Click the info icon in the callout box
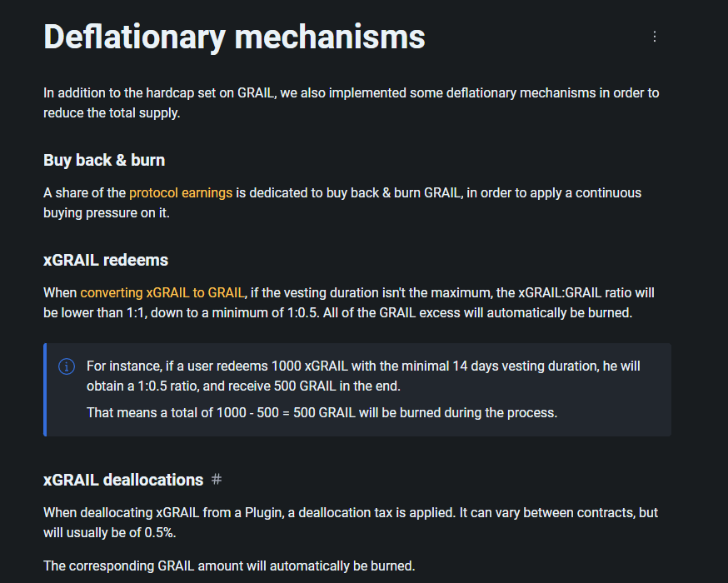Image resolution: width=728 pixels, height=583 pixels. coord(67,367)
